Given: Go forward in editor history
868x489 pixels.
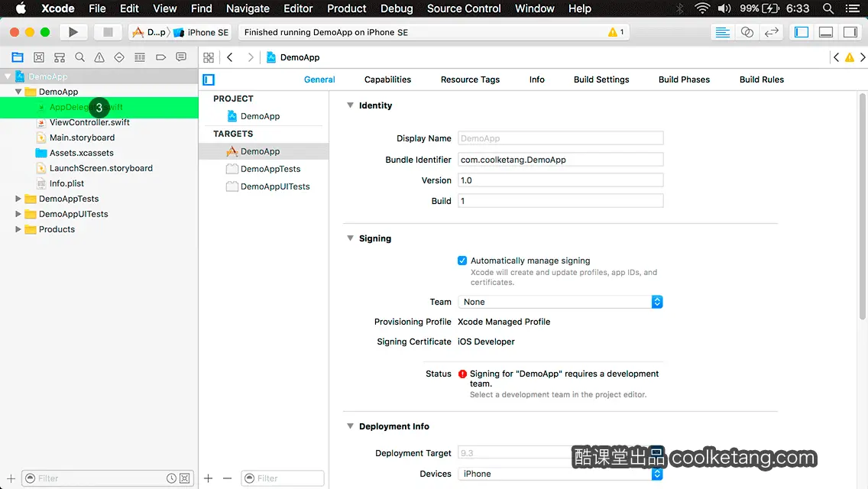Looking at the screenshot, I should click(x=250, y=57).
